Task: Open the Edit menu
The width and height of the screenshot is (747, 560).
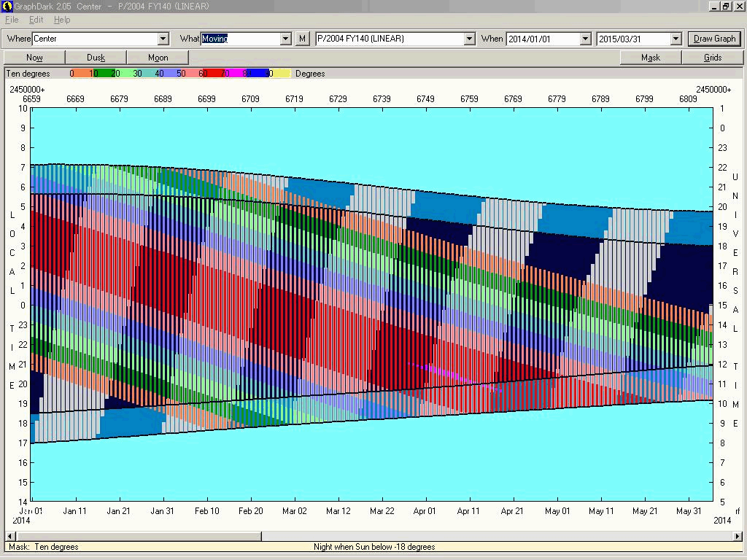Action: (36, 20)
